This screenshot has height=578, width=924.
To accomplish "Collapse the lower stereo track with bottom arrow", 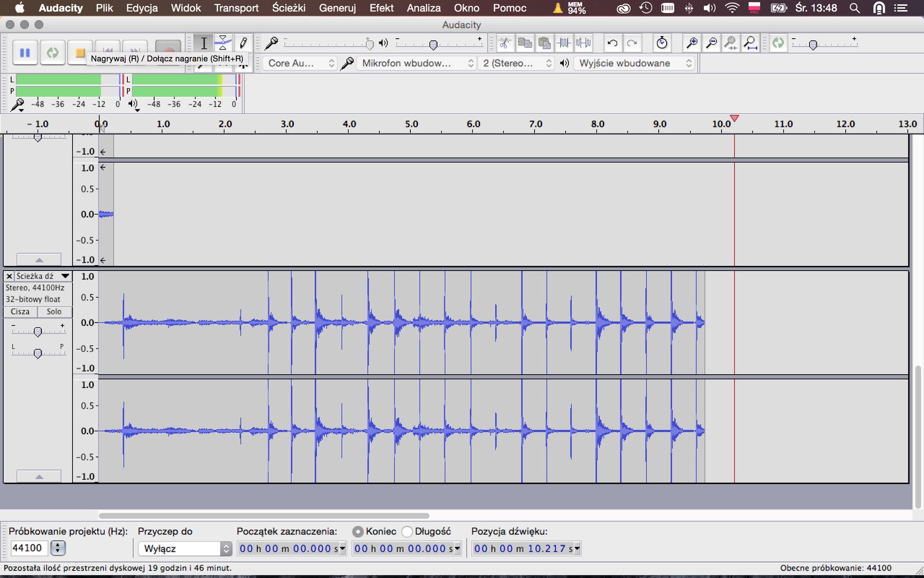I will pos(39,476).
